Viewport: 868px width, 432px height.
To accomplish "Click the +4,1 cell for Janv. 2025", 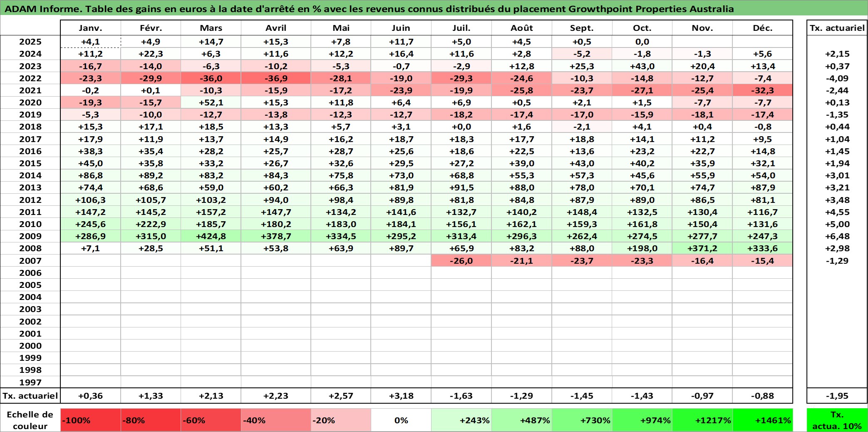I will 91,42.
